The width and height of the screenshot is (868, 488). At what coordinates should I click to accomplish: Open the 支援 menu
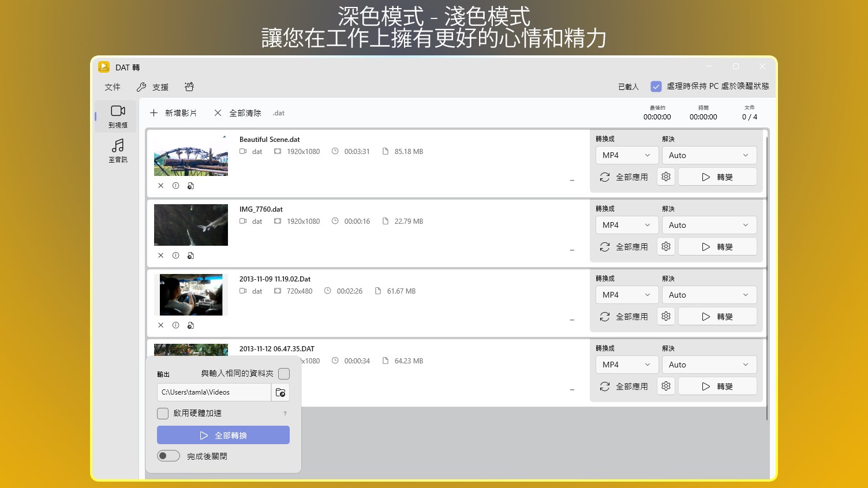[153, 87]
